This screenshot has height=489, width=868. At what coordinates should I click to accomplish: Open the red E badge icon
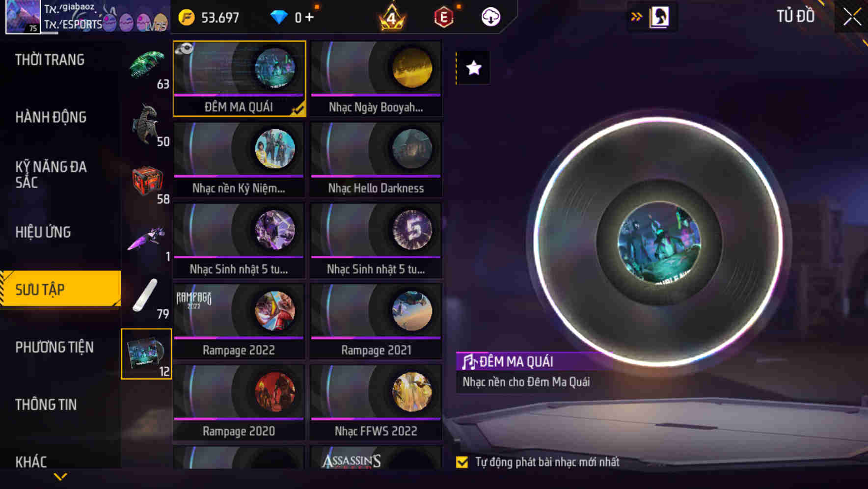(443, 17)
